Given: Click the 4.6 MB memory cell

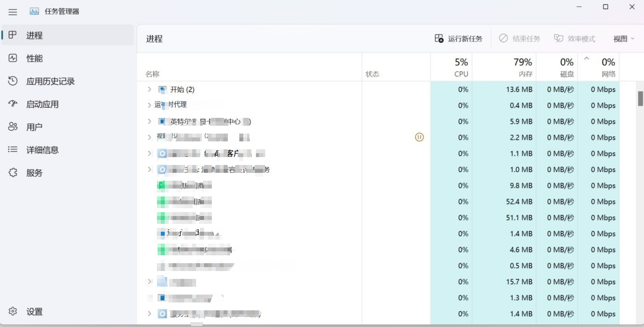Looking at the screenshot, I should (x=504, y=250).
